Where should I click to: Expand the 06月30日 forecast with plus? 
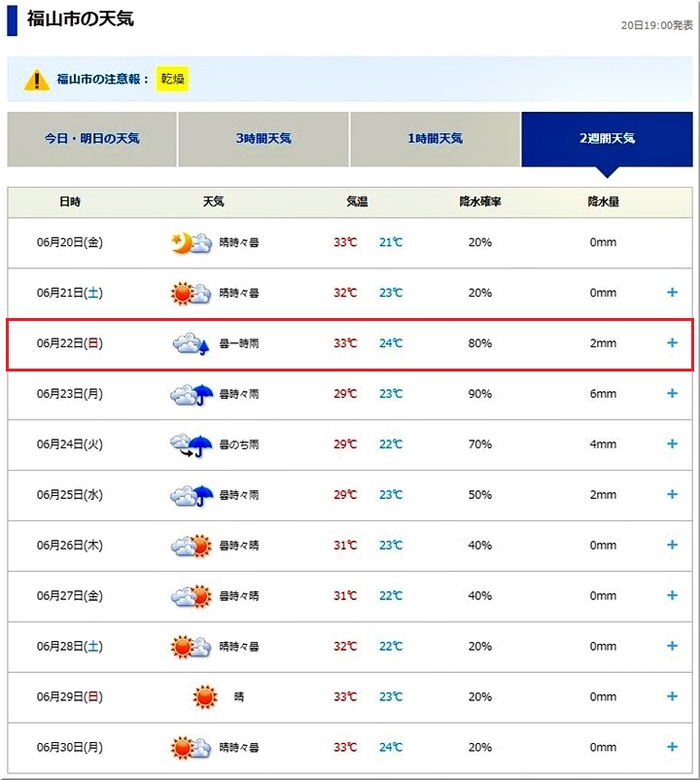[x=672, y=747]
